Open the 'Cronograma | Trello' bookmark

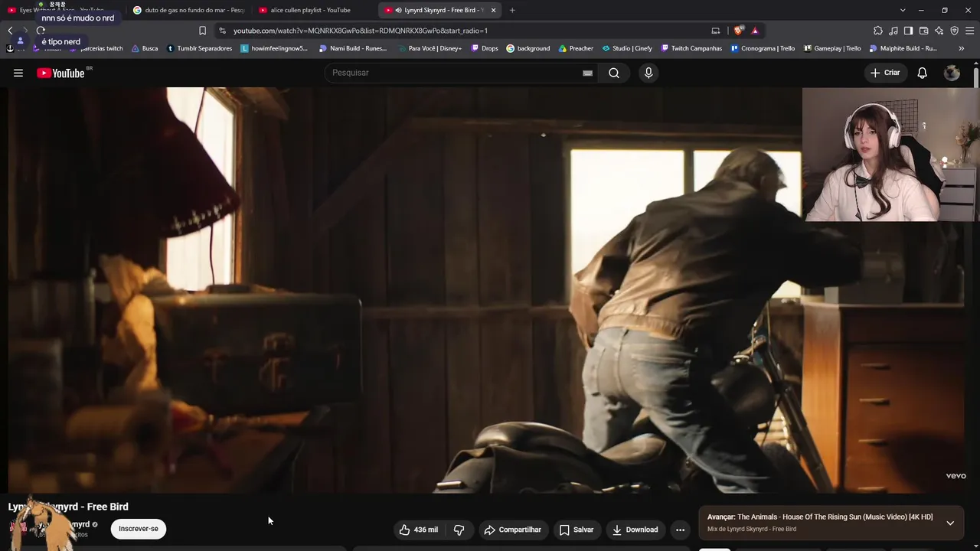(x=763, y=48)
